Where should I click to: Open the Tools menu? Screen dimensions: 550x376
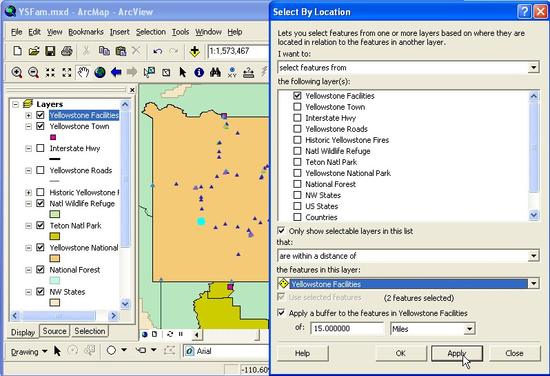[x=180, y=32]
